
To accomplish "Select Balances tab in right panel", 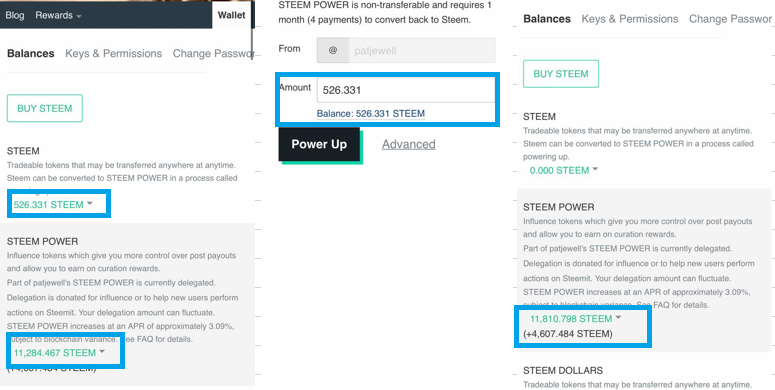I will pos(547,19).
